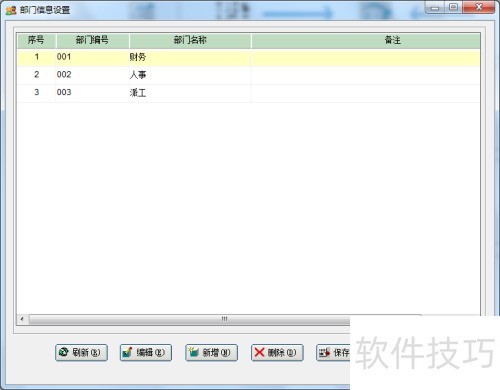Sort by the 部门编号 column header
This screenshot has height=390, width=500.
(92, 41)
